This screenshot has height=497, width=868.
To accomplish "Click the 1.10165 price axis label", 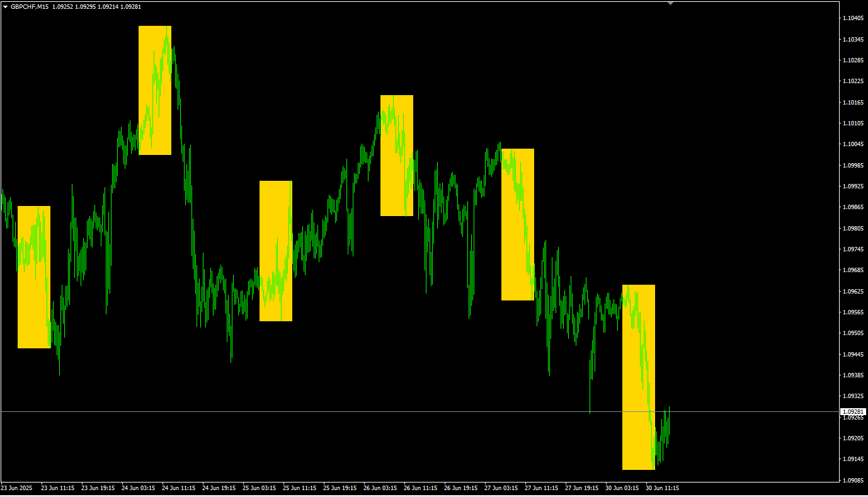I will (x=854, y=102).
